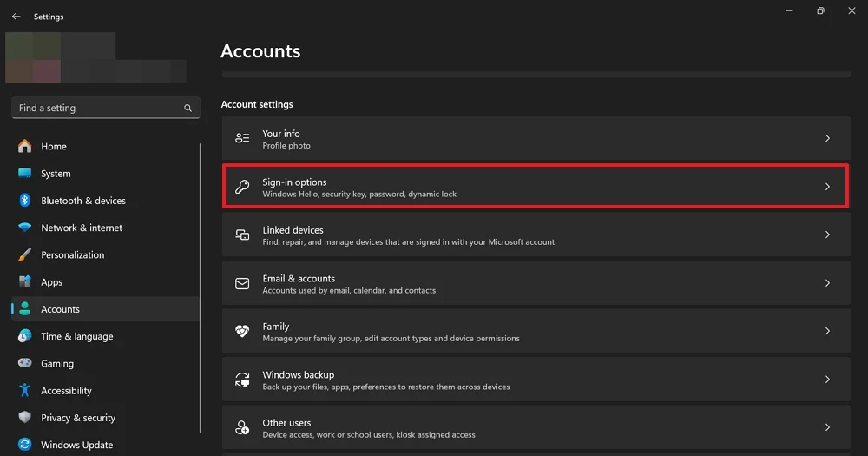Click the Linked devices icon

pyautogui.click(x=242, y=235)
